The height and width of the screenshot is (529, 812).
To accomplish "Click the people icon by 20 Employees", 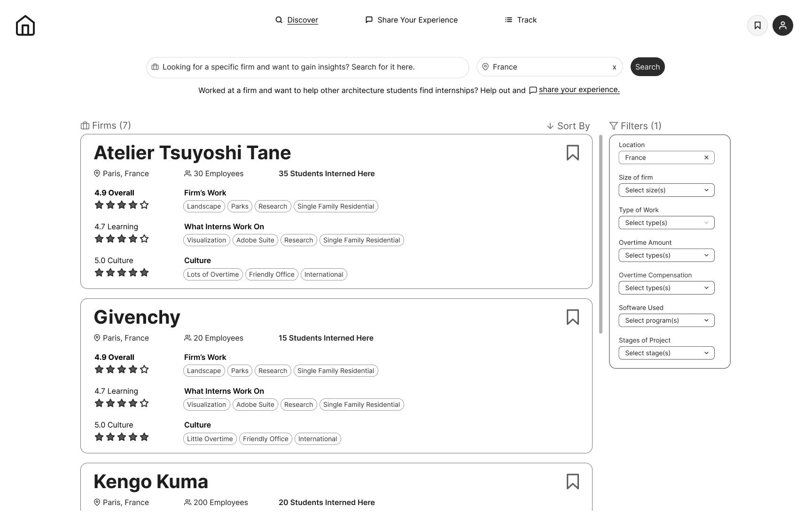I will [x=187, y=338].
